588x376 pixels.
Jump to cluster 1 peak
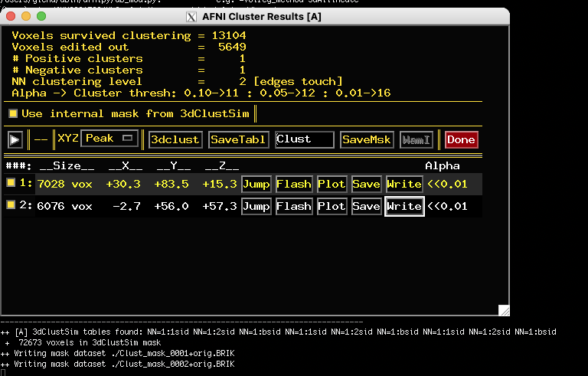256,185
